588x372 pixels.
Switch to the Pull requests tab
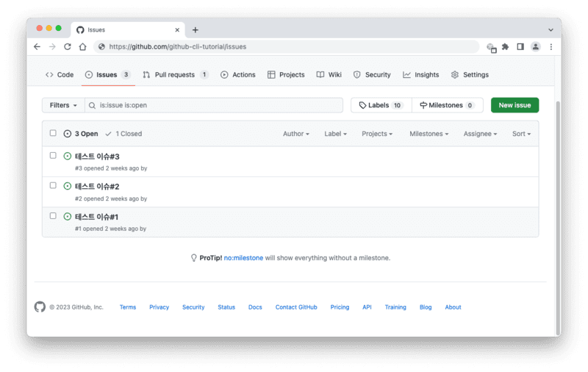[175, 75]
